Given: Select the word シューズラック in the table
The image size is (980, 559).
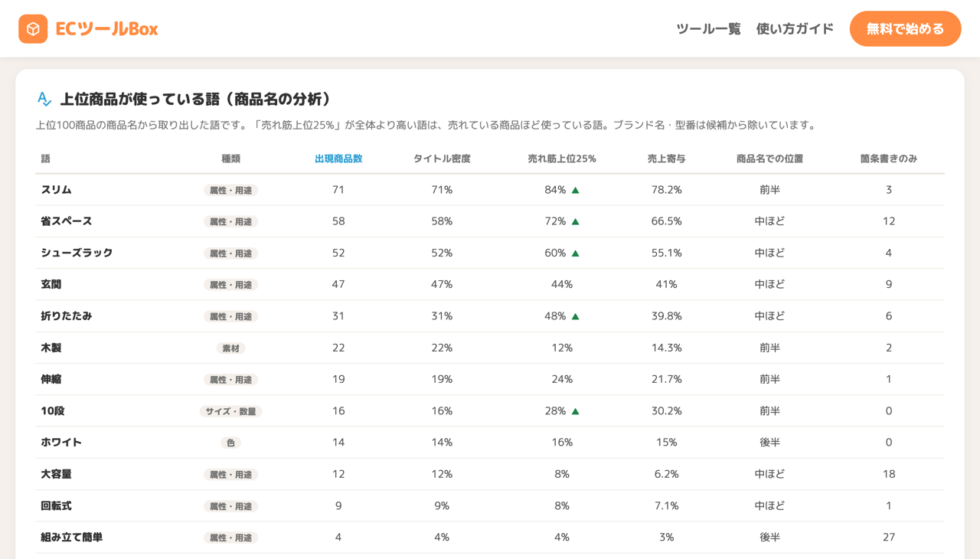Looking at the screenshot, I should coord(77,253).
